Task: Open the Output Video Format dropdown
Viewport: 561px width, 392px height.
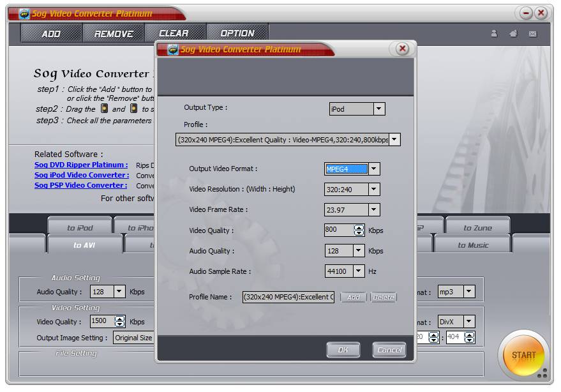Action: coord(374,169)
